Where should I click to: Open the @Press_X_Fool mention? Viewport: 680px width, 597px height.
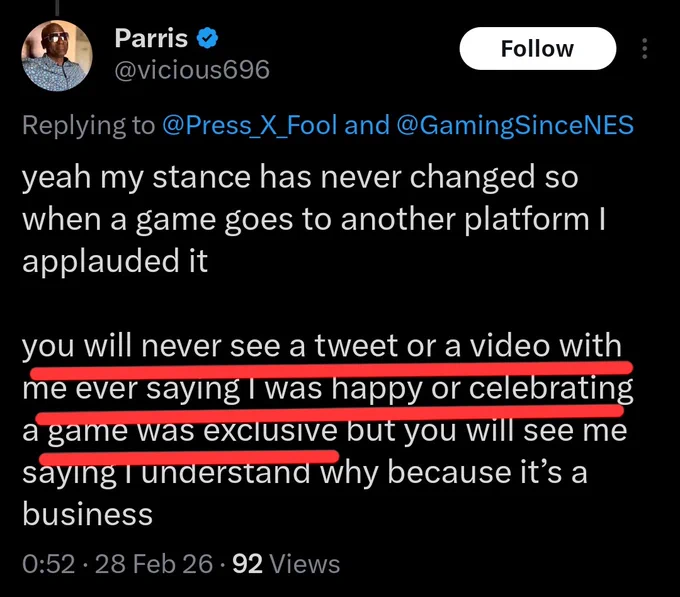250,125
